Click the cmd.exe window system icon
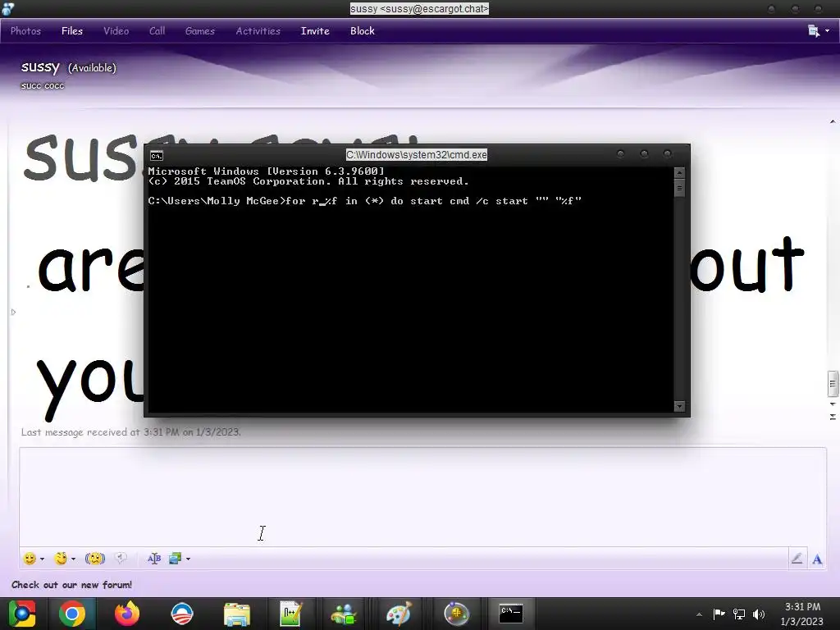Viewport: 840px width, 630px height. click(x=157, y=156)
